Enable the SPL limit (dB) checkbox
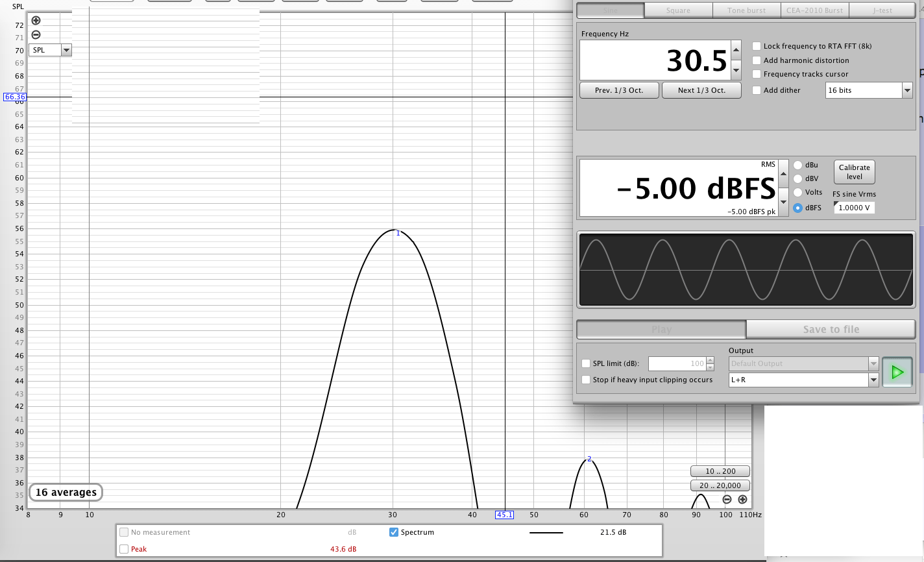The height and width of the screenshot is (562, 924). coord(586,363)
